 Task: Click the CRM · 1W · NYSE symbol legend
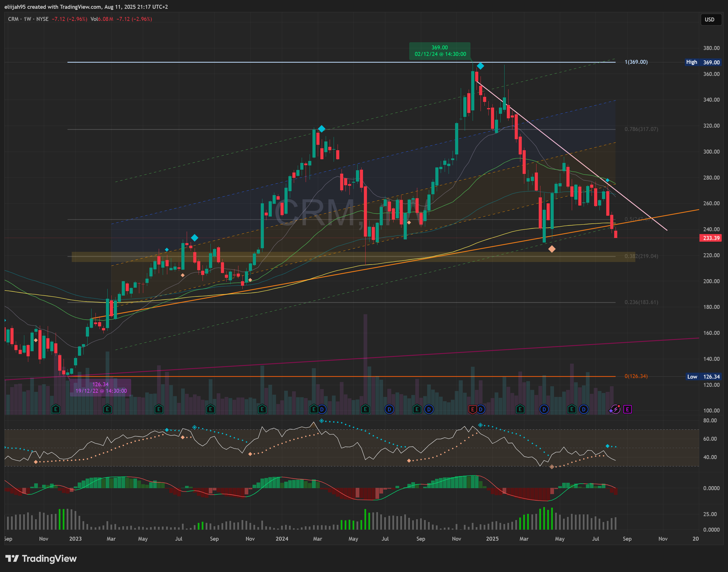tap(28, 19)
